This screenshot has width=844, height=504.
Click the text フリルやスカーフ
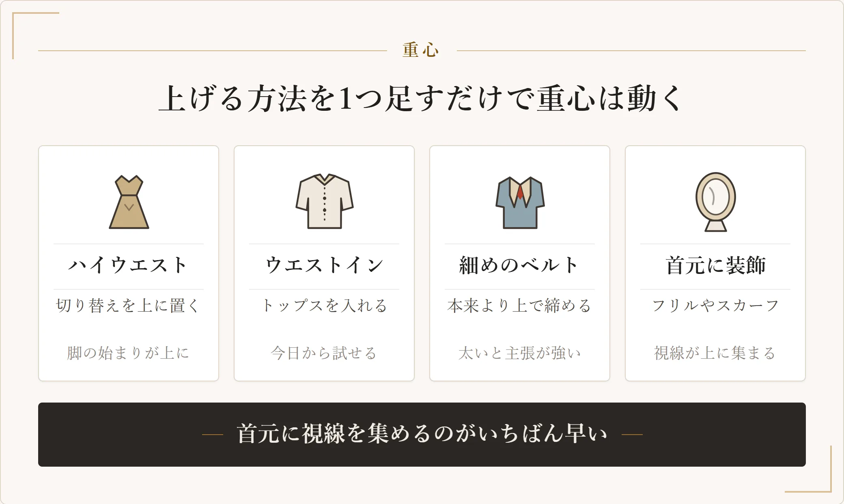coord(715,306)
